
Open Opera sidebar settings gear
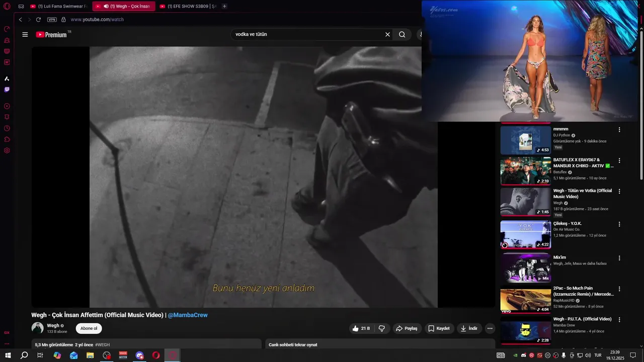pos(7,150)
